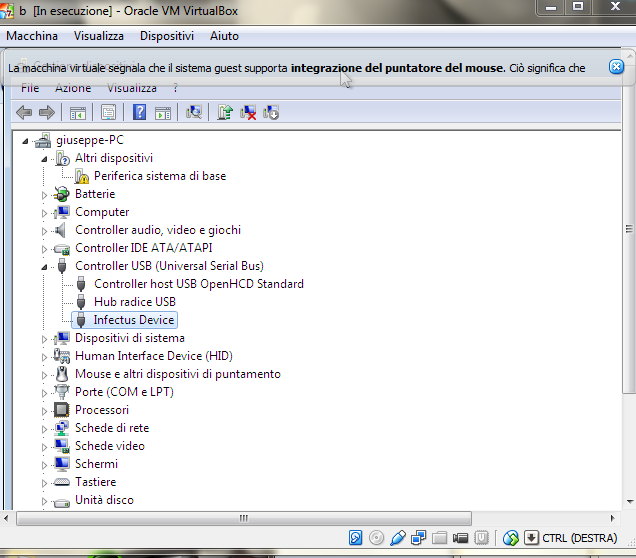Expand Porte (COM e LPT) category

(44, 393)
